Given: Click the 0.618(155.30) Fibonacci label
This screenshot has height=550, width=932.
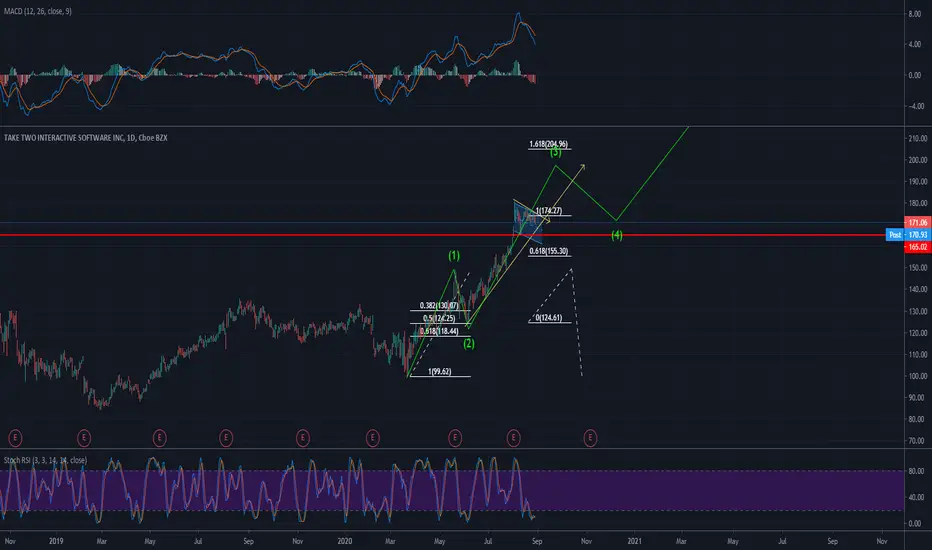Looking at the screenshot, I should tap(549, 252).
